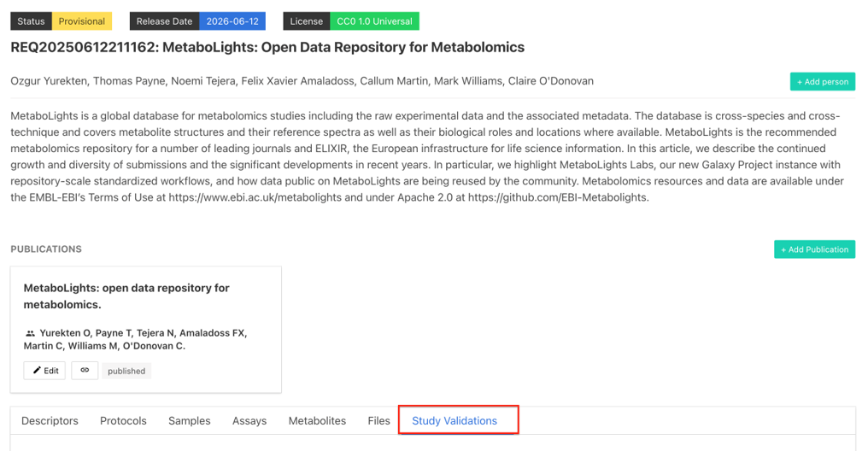Viewport: 868px width, 451px height.
Task: Click the authors group icon in publication
Action: tap(30, 333)
